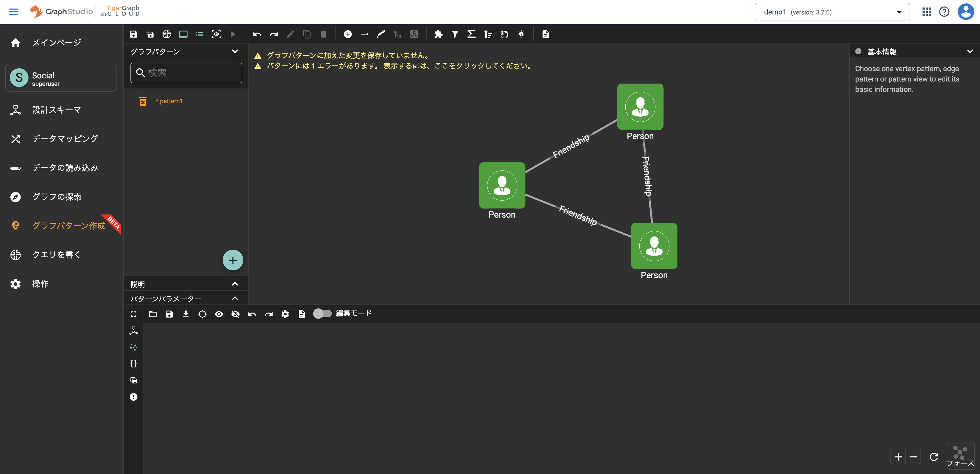Open 設計スキーマ in sidebar
This screenshot has width=980, height=474.
tap(56, 110)
